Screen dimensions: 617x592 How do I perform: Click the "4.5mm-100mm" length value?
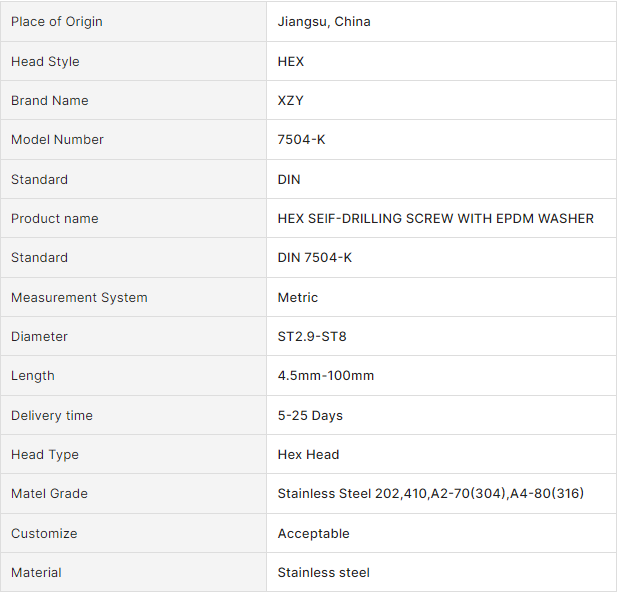click(x=326, y=376)
